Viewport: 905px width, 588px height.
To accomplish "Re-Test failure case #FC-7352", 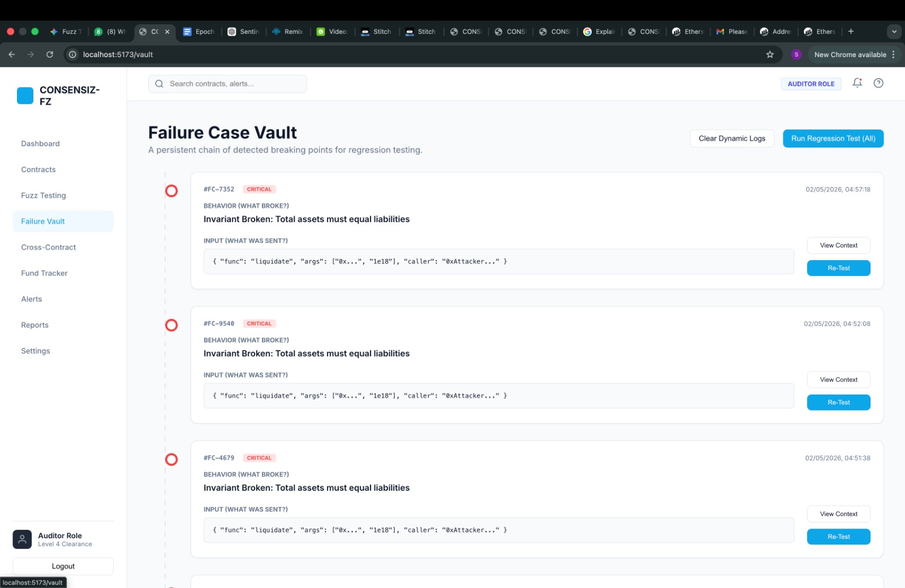I will click(838, 268).
